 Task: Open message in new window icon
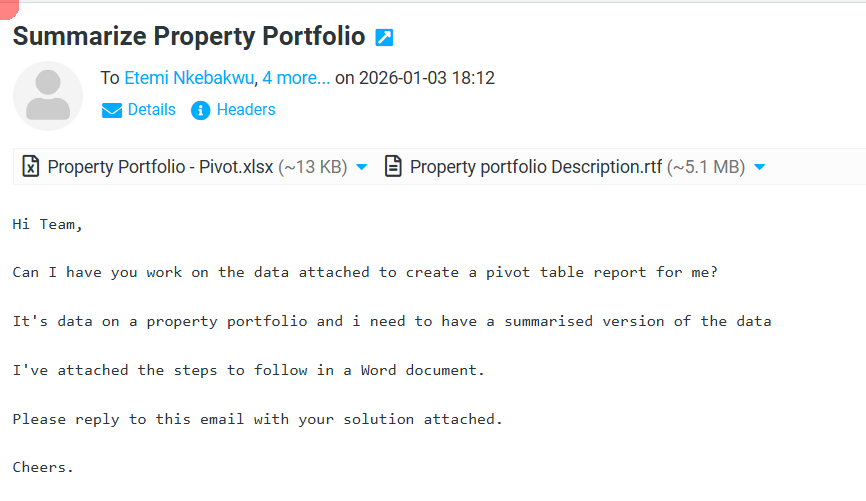(384, 38)
